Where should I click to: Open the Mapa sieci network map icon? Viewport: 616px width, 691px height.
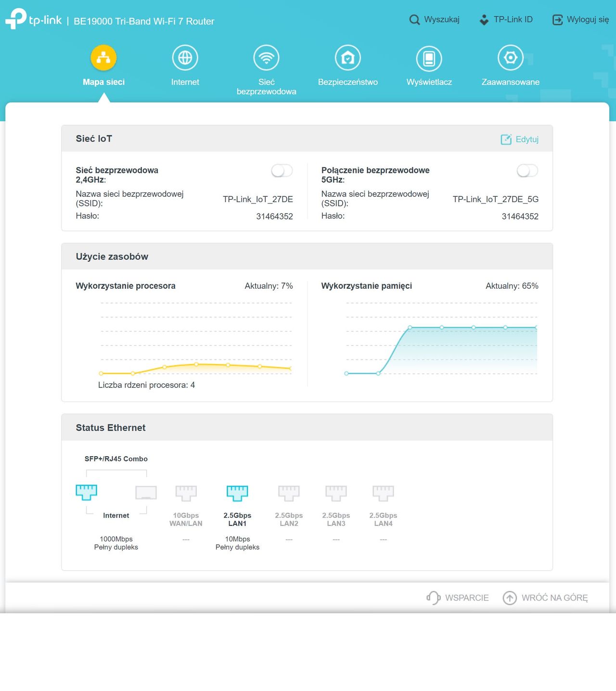point(103,58)
